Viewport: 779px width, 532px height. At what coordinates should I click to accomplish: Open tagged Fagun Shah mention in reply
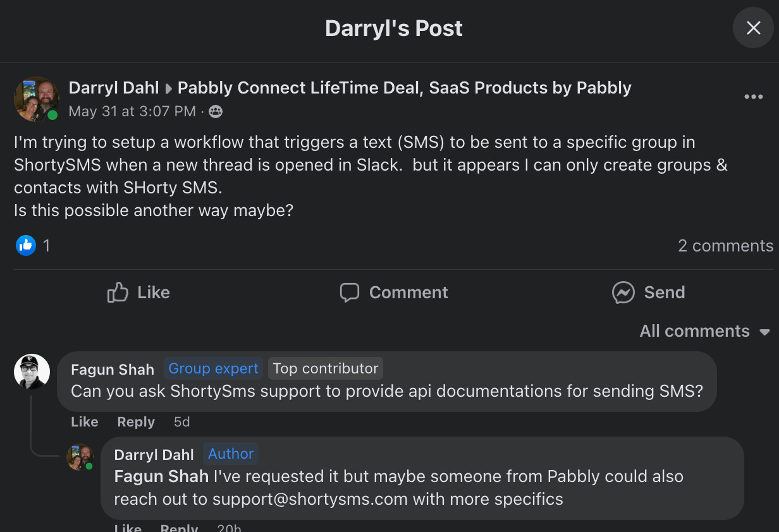pos(161,476)
